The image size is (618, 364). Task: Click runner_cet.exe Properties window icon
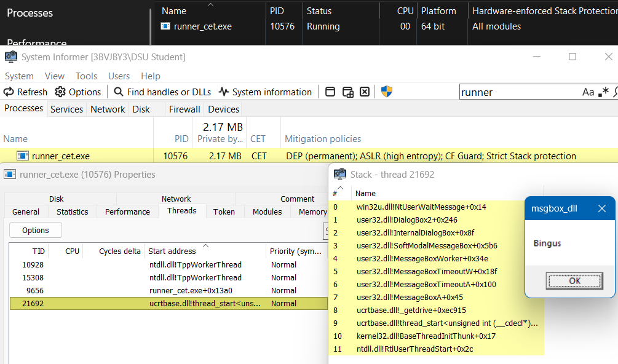pyautogui.click(x=10, y=174)
